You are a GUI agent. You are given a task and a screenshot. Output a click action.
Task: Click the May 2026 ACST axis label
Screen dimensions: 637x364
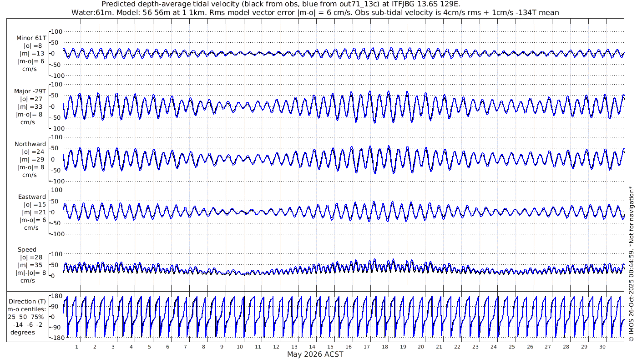[x=315, y=354]
